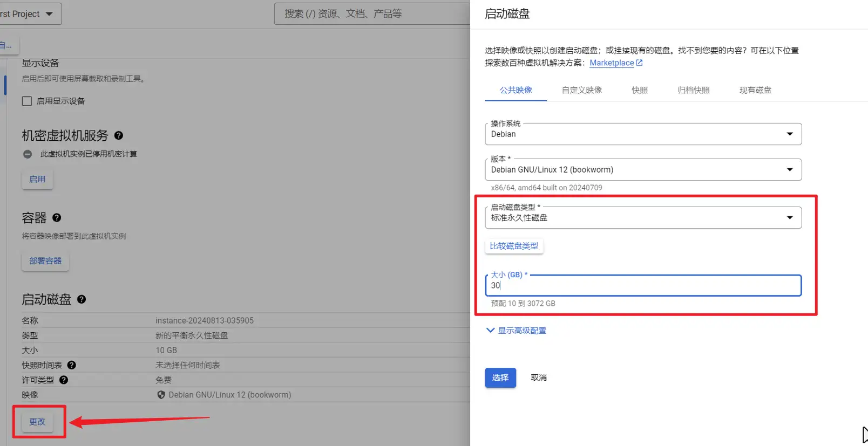Click the 启用 button for confidential VM
Image resolution: width=868 pixels, height=446 pixels.
(37, 179)
